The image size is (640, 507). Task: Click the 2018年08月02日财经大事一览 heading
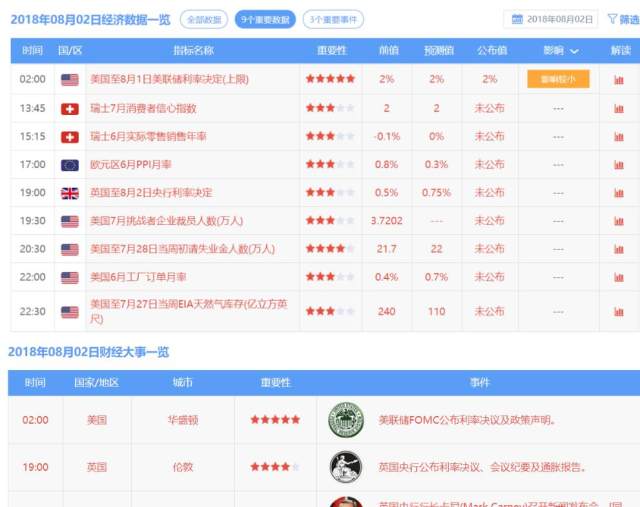(89, 352)
